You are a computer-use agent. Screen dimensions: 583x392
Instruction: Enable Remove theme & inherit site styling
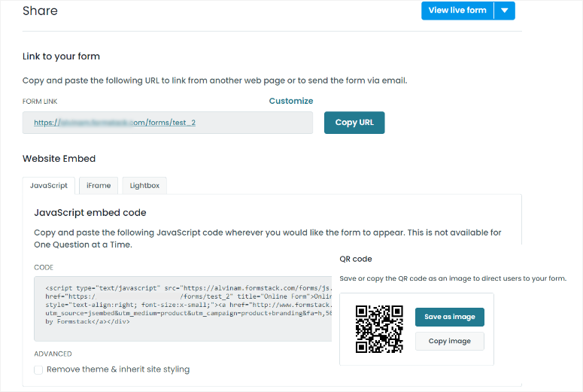38,370
